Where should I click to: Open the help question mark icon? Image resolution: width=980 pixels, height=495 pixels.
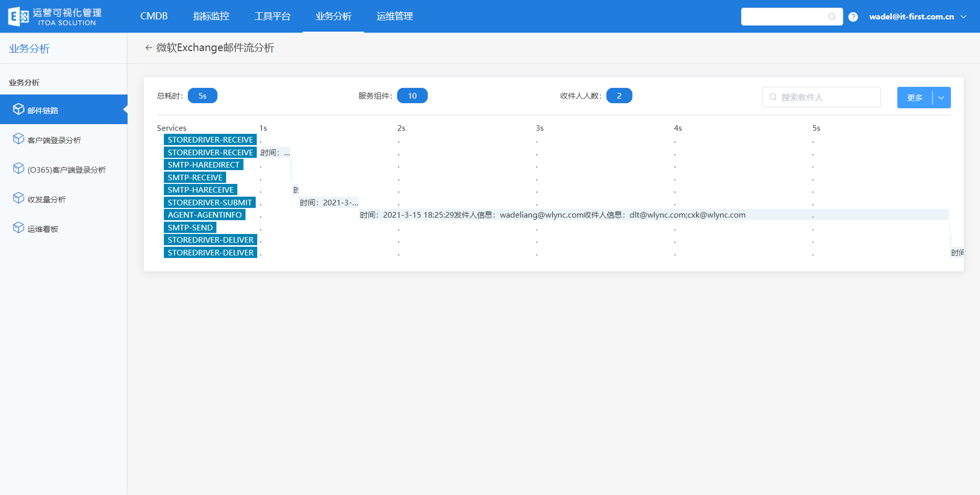(x=853, y=17)
